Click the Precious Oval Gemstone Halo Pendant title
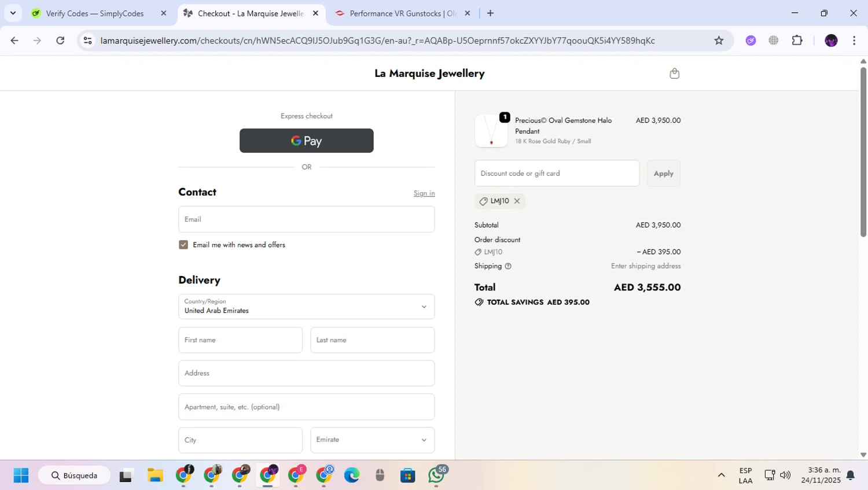The width and height of the screenshot is (868, 490). click(564, 126)
